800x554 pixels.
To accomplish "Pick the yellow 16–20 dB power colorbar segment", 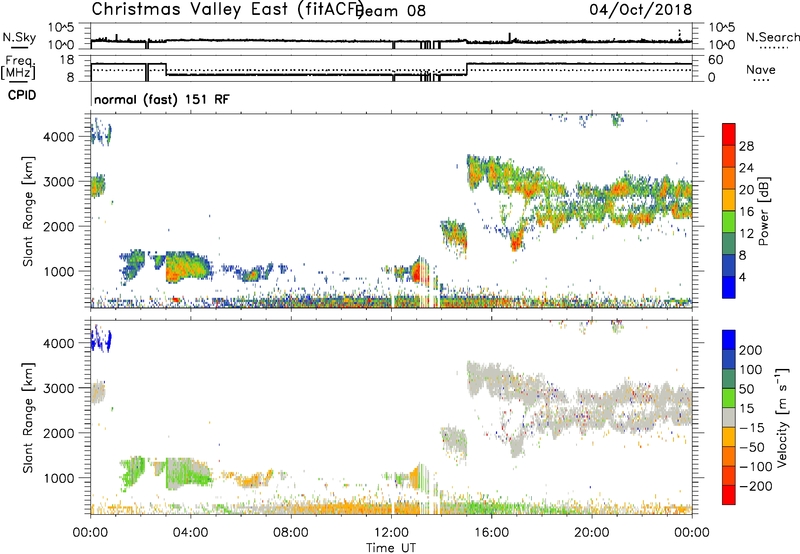I will click(x=729, y=199).
